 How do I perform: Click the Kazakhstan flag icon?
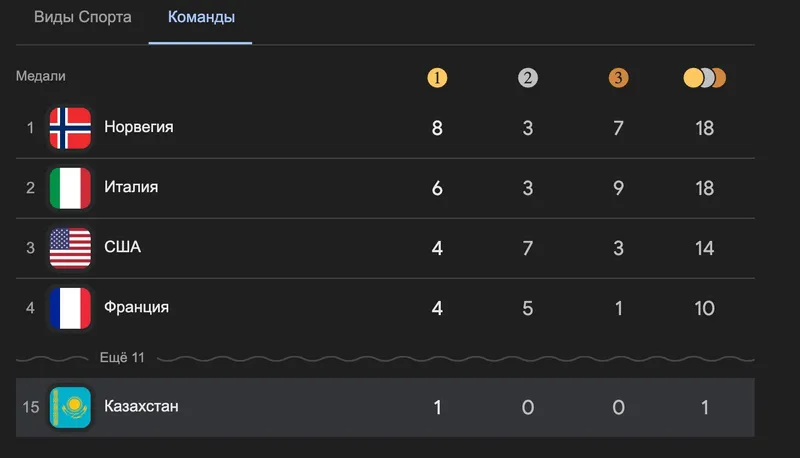pyautogui.click(x=70, y=407)
